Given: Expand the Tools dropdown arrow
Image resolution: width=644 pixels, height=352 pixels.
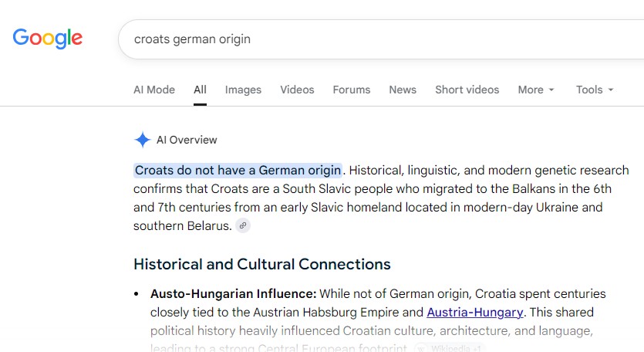Looking at the screenshot, I should click(611, 90).
